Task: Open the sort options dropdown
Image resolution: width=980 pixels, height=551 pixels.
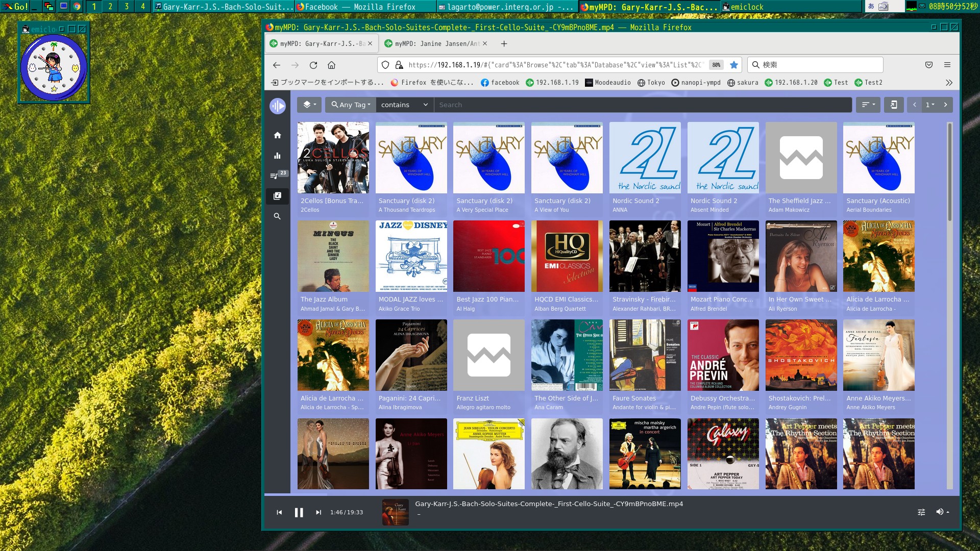Action: tap(868, 105)
